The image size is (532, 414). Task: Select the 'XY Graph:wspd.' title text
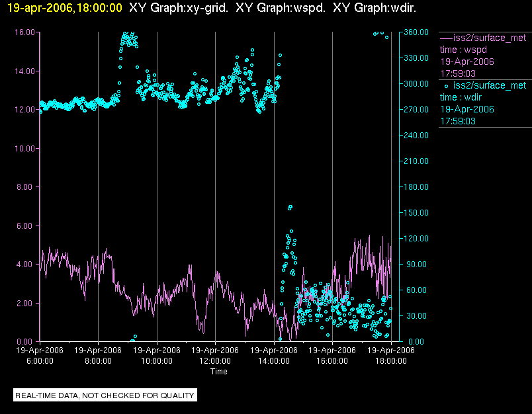click(281, 8)
